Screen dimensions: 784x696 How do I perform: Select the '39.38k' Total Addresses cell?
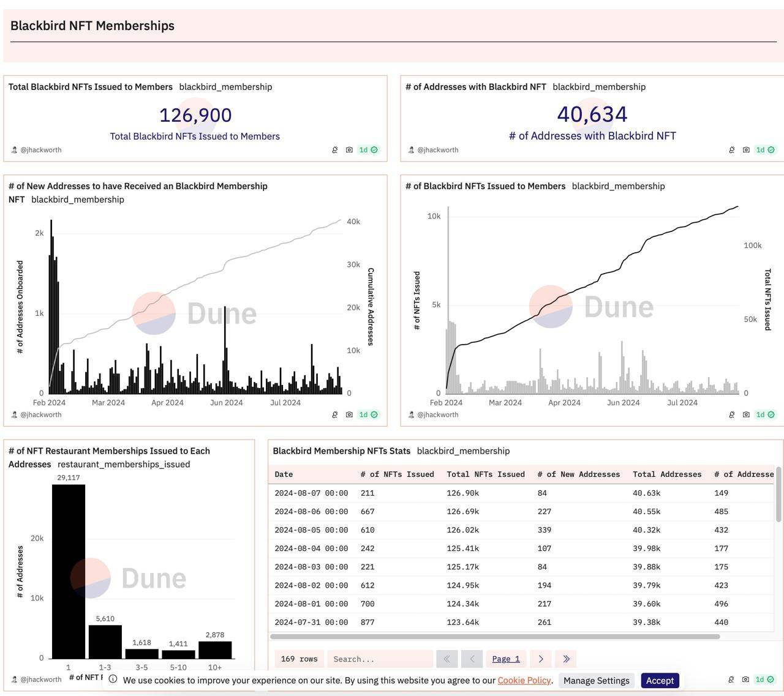(647, 622)
